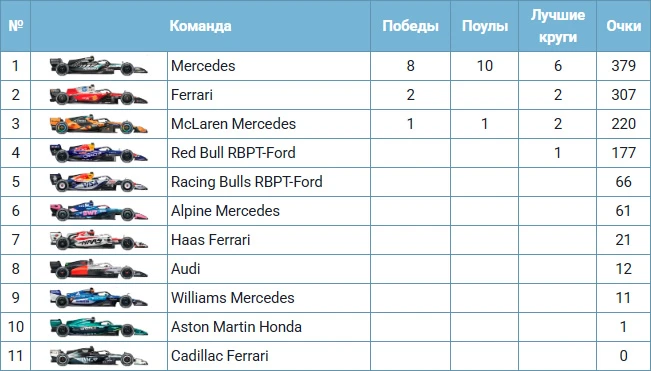Image resolution: width=651 pixels, height=371 pixels.
Task: Click the green Aston Martin car image
Action: pos(98,327)
